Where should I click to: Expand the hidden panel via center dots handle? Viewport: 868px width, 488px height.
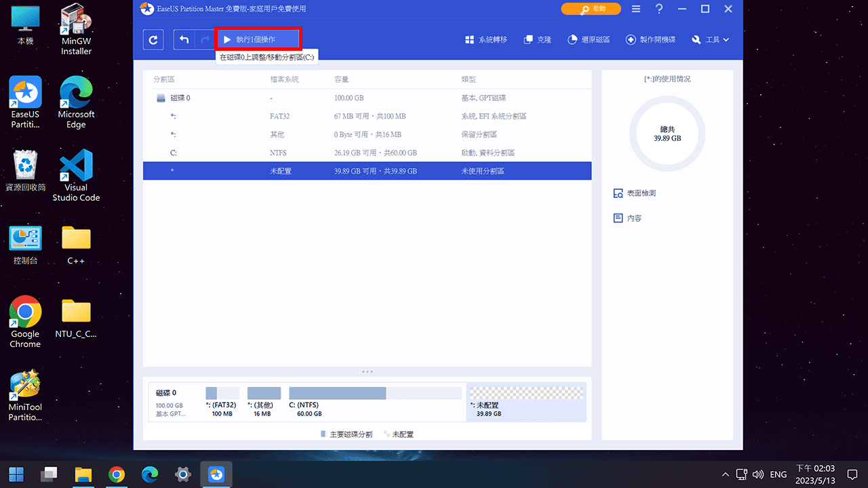point(367,371)
